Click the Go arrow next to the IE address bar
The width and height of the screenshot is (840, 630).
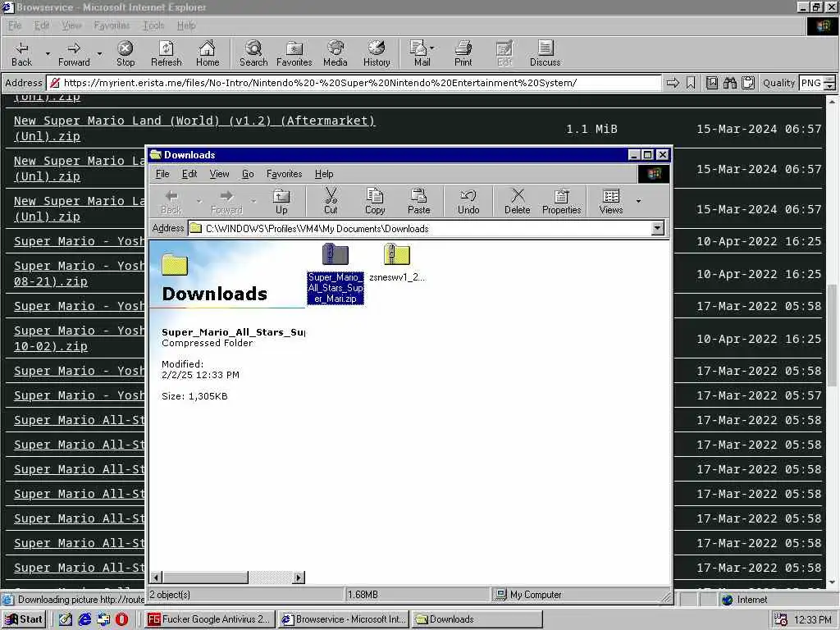click(673, 83)
